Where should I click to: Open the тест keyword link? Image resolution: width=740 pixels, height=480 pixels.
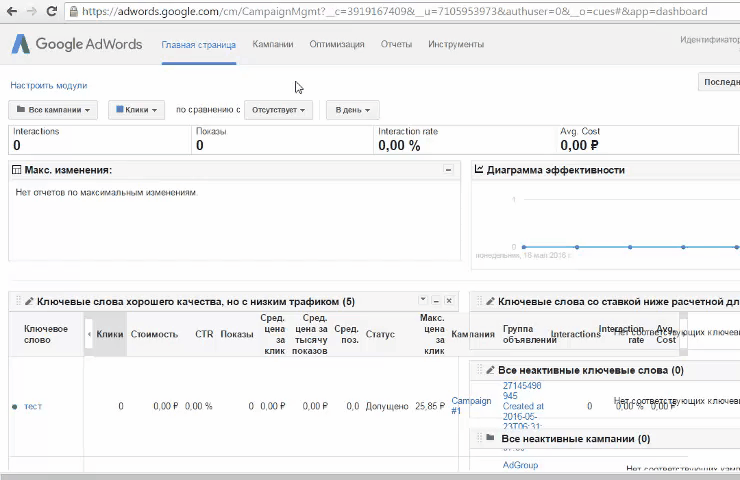[x=33, y=407]
